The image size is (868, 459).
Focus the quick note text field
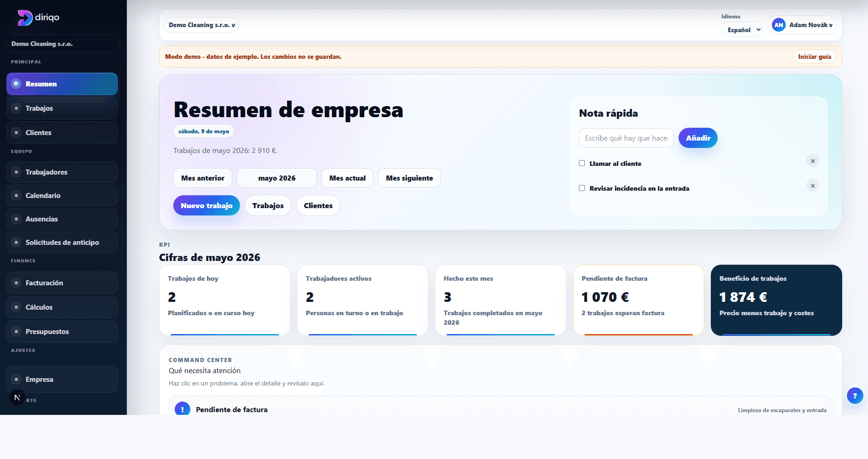point(626,138)
